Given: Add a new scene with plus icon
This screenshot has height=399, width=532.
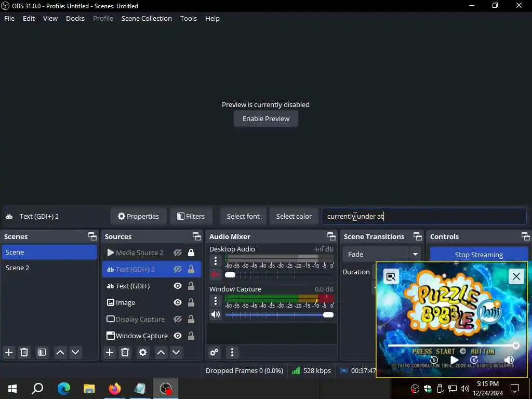Looking at the screenshot, I should (x=9, y=352).
